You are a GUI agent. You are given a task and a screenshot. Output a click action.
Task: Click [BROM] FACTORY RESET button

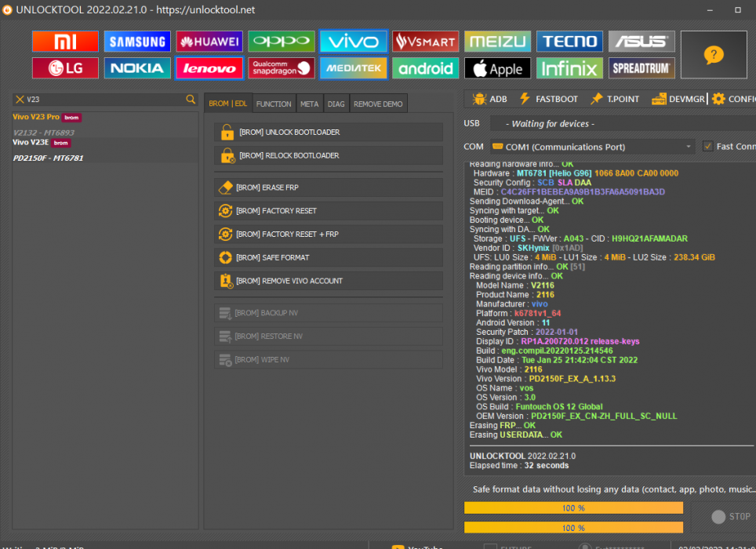point(329,211)
